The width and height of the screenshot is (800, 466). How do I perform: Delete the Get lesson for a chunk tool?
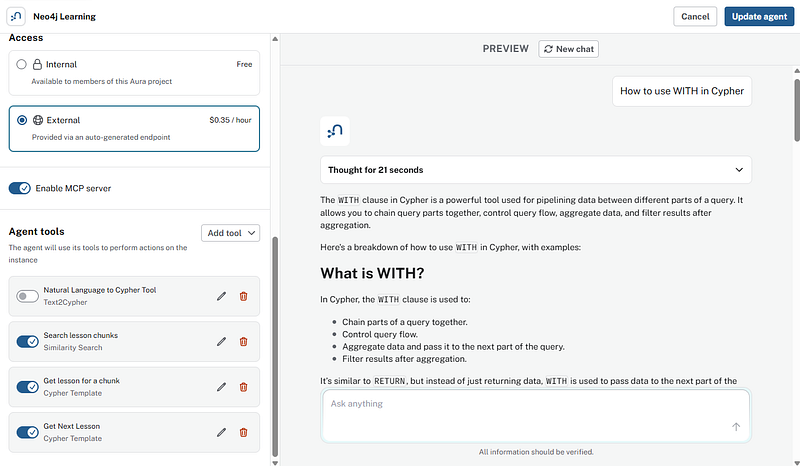243,387
